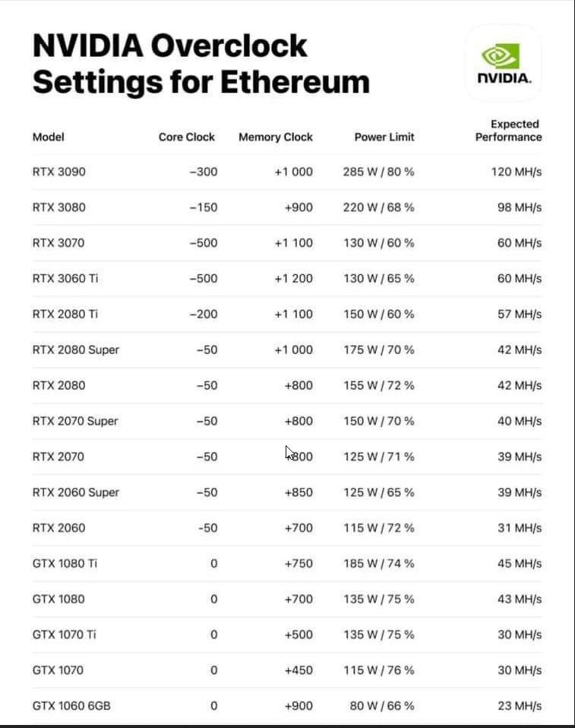Viewport: 575px width, 728px height.
Task: Select the RTX 2060 Super row label
Action: pos(76,492)
